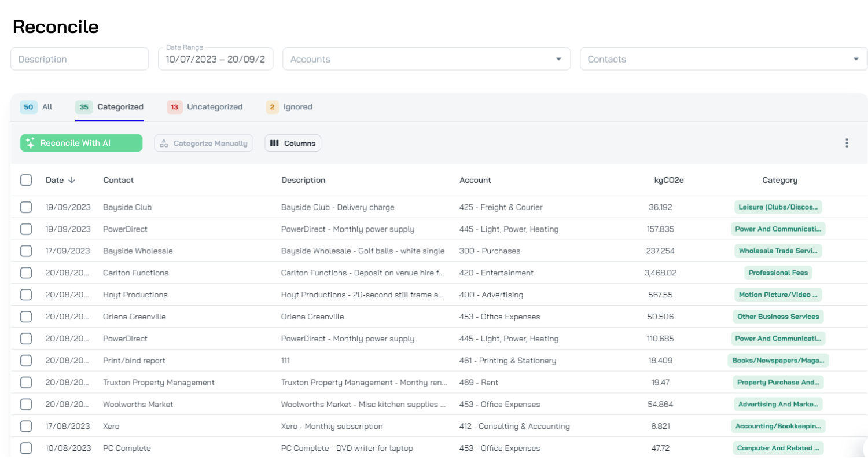This screenshot has width=868, height=463.
Task: Select the Truxton Property Management checkbox
Action: pyautogui.click(x=26, y=382)
